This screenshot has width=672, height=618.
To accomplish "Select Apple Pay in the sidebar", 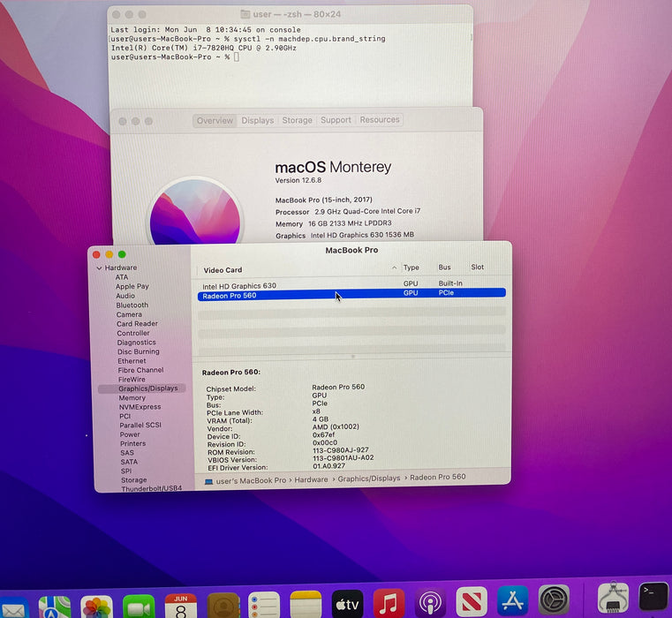I will [x=132, y=286].
